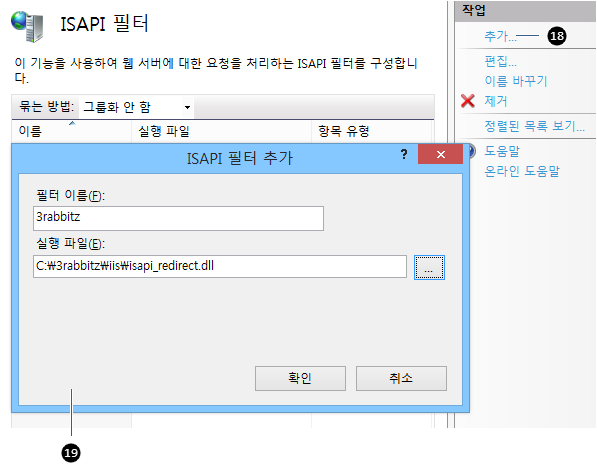Click the blue help icon beside 도움말
The width and height of the screenshot is (597, 464).
[471, 151]
